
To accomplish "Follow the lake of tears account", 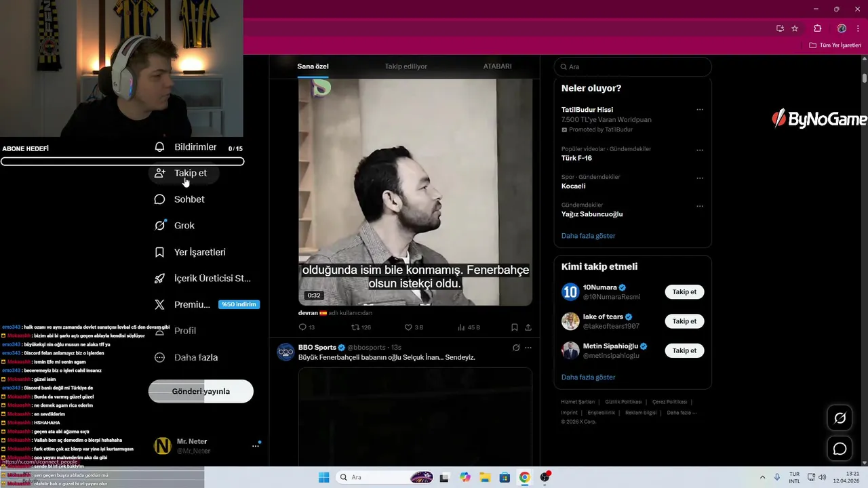I will (684, 321).
